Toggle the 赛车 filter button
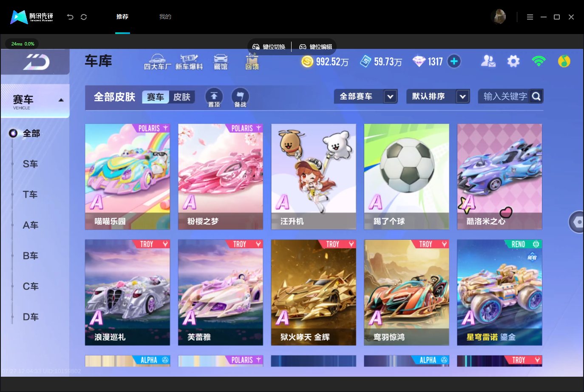 click(x=155, y=97)
